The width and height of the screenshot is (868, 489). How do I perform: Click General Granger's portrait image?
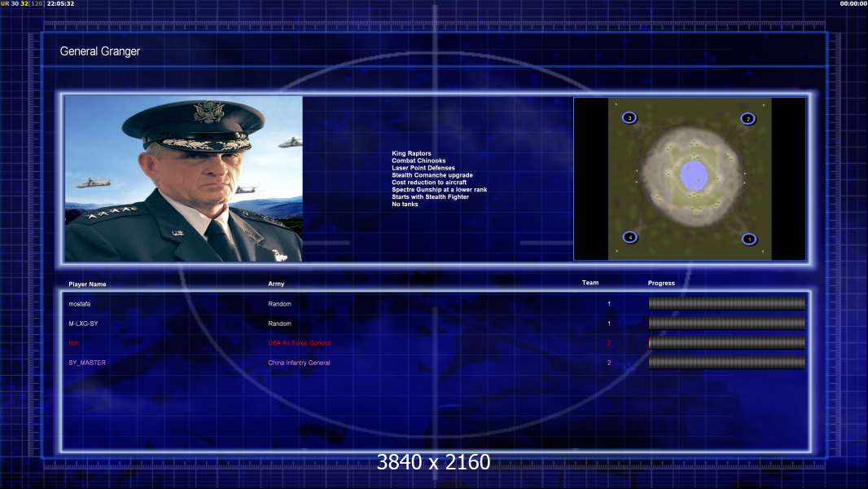(184, 178)
